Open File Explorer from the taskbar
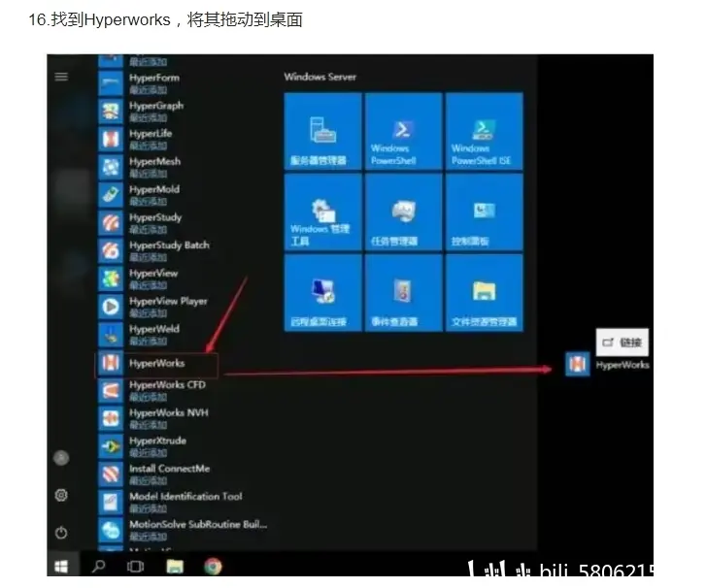This screenshot has height=588, width=706. (x=175, y=567)
